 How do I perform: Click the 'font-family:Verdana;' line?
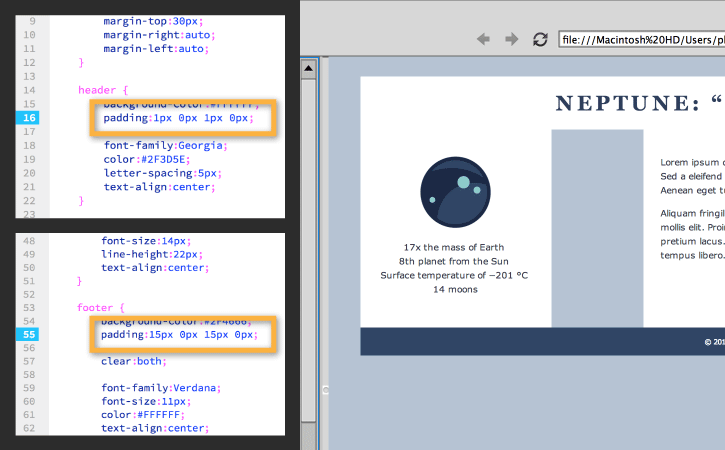click(x=161, y=388)
